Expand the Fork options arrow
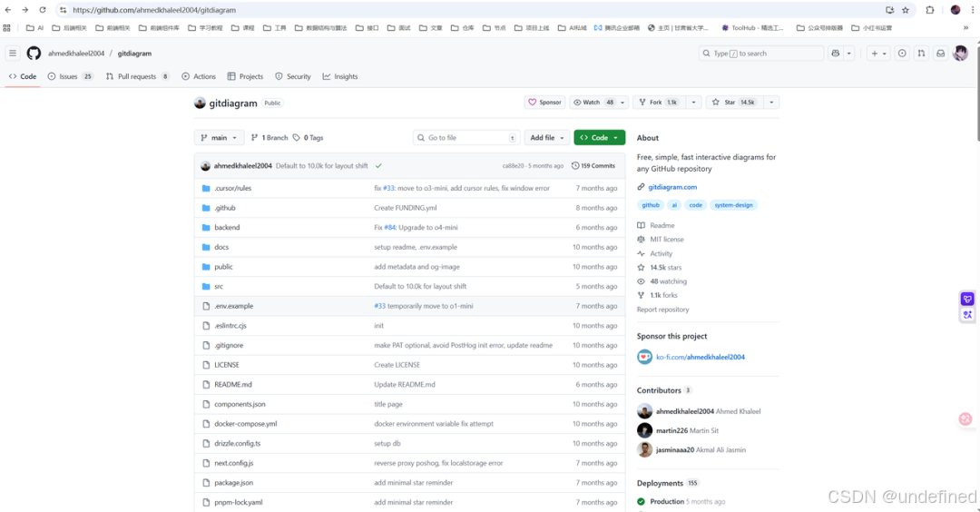The height and width of the screenshot is (512, 980). coord(694,103)
